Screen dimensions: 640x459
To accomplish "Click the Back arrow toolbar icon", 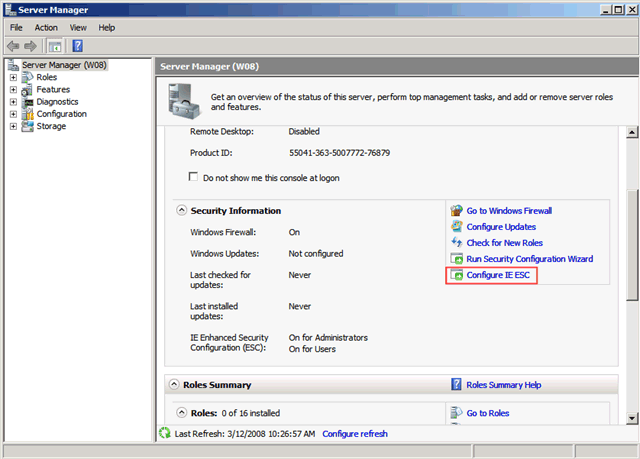I will 13,46.
